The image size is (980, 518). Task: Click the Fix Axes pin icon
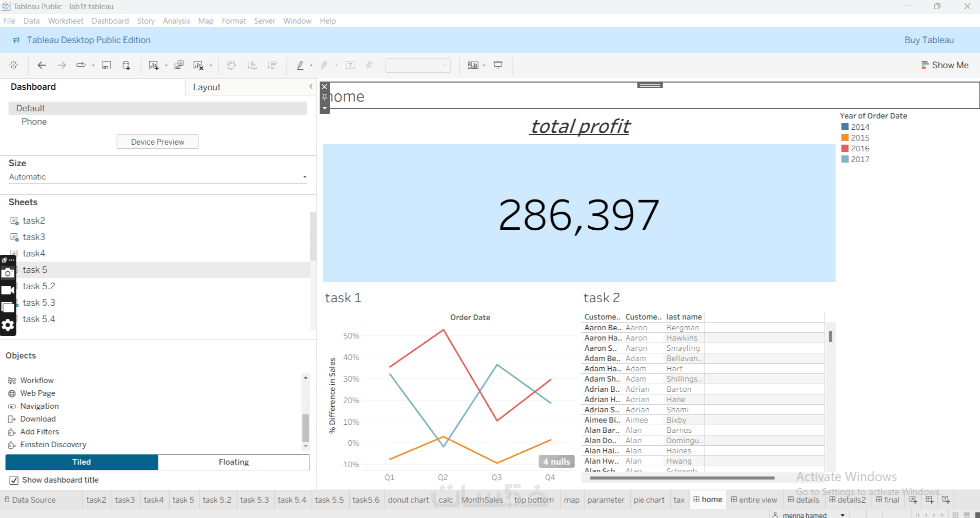click(x=369, y=65)
